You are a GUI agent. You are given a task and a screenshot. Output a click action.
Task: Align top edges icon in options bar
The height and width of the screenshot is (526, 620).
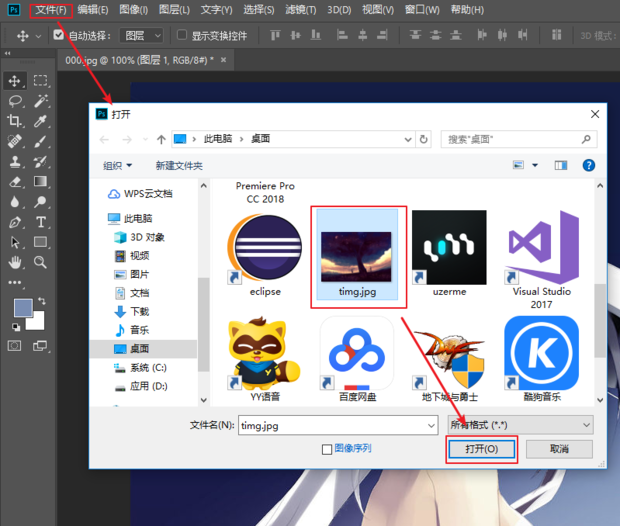(x=275, y=35)
